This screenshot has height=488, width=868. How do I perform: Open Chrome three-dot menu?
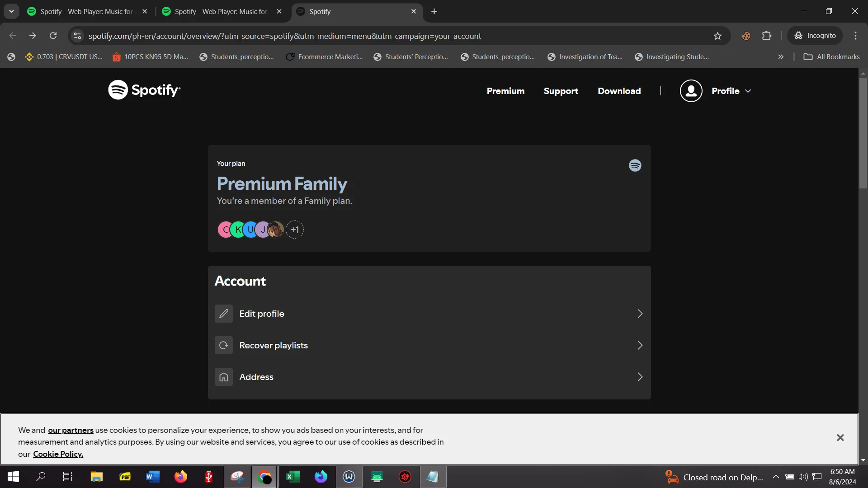(855, 36)
